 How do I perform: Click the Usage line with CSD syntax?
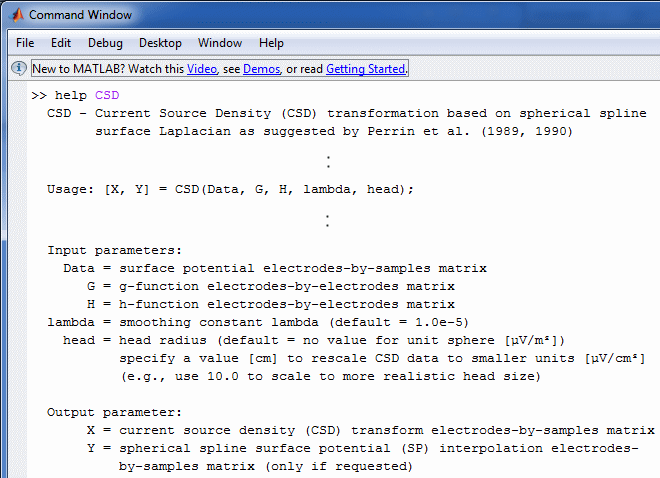pos(230,189)
